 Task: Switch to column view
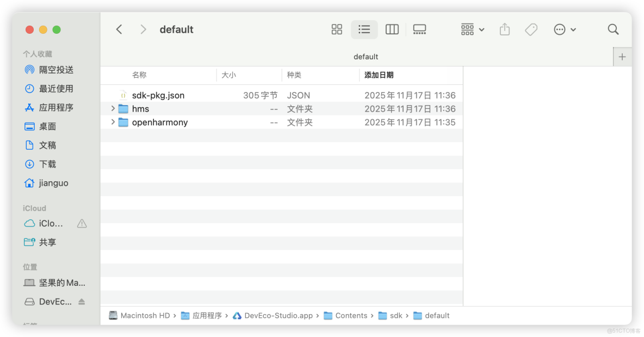pos(392,29)
